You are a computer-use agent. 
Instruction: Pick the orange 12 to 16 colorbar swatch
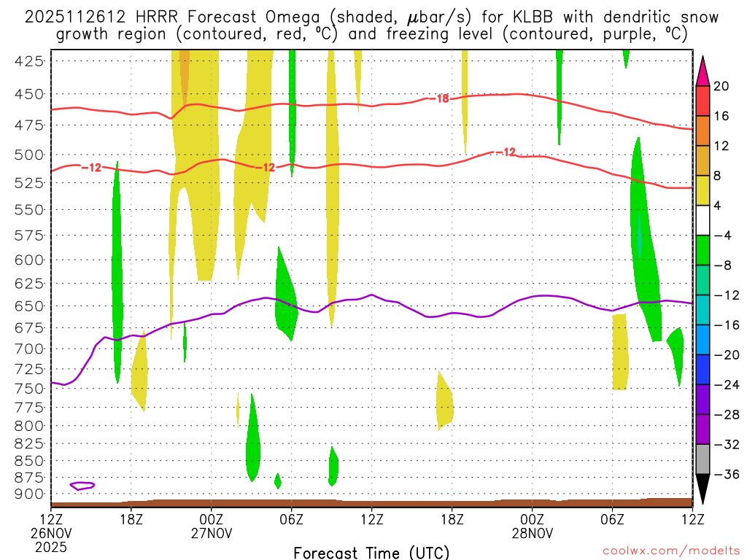pyautogui.click(x=703, y=131)
